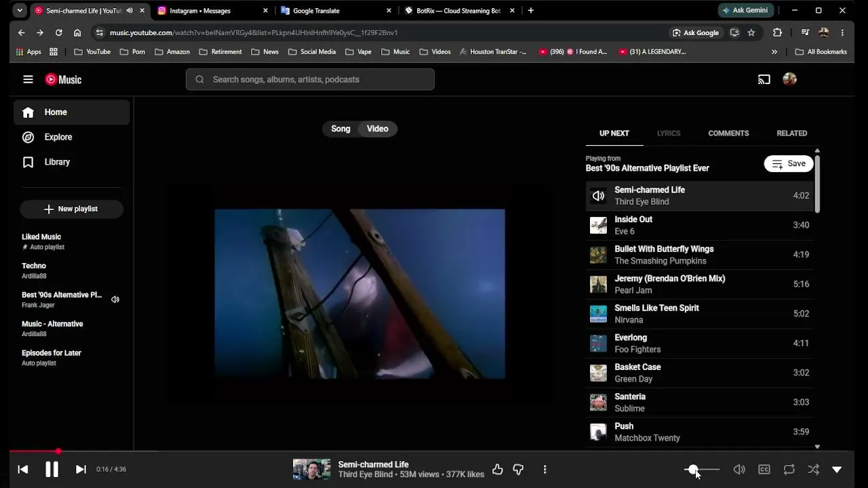Reload the current page
Viewport: 868px width, 488px height.
tap(59, 33)
